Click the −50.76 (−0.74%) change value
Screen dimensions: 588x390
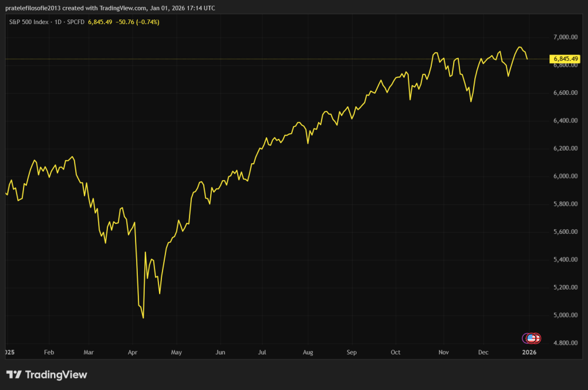pyautogui.click(x=138, y=22)
